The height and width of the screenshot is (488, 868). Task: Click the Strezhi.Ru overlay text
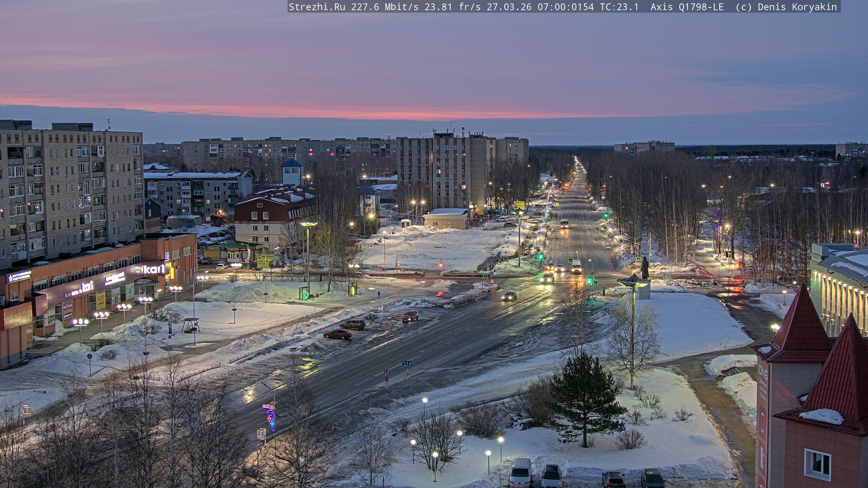(x=317, y=7)
